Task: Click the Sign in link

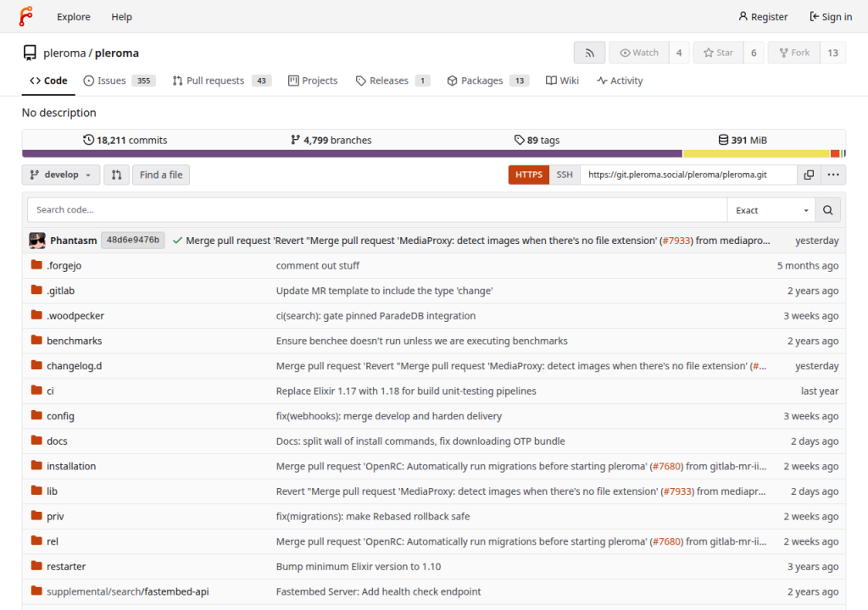Action: [x=831, y=17]
